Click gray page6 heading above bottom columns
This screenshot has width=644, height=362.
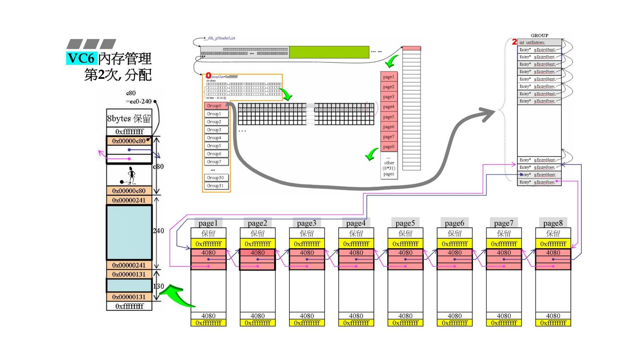[x=455, y=223]
